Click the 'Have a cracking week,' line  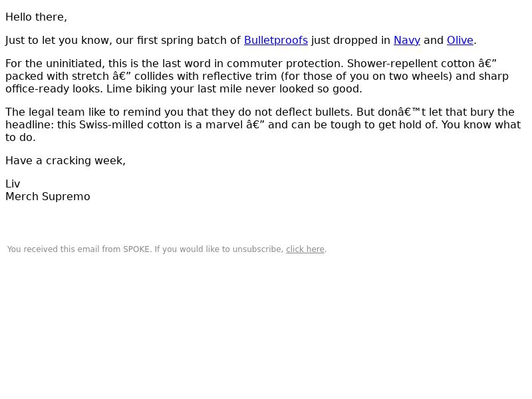(65, 161)
